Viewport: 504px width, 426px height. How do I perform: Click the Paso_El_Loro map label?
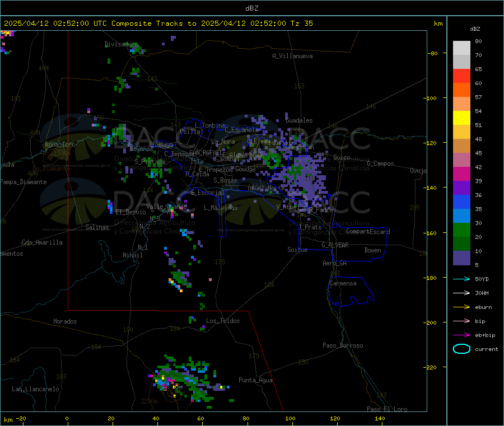point(387,409)
